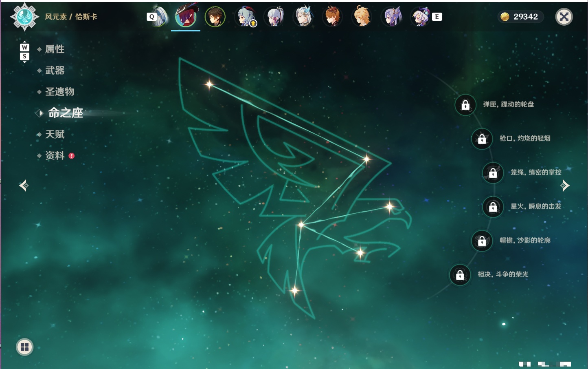Close the character screen with X

[x=564, y=17]
